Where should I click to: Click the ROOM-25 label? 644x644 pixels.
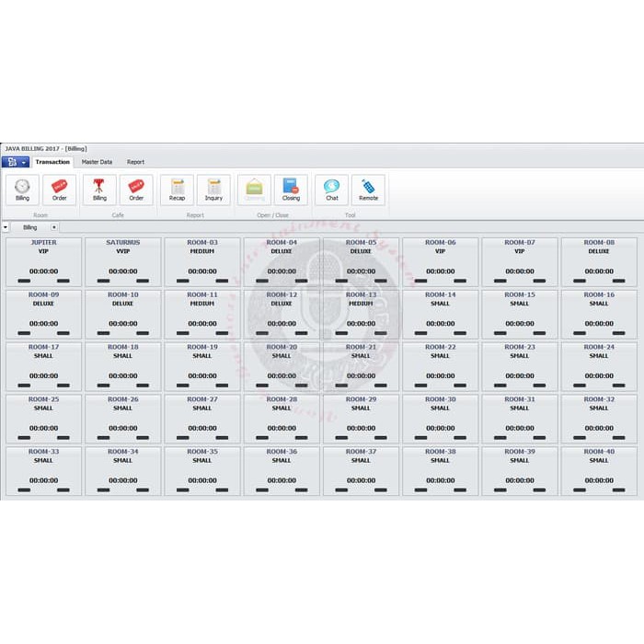point(43,399)
